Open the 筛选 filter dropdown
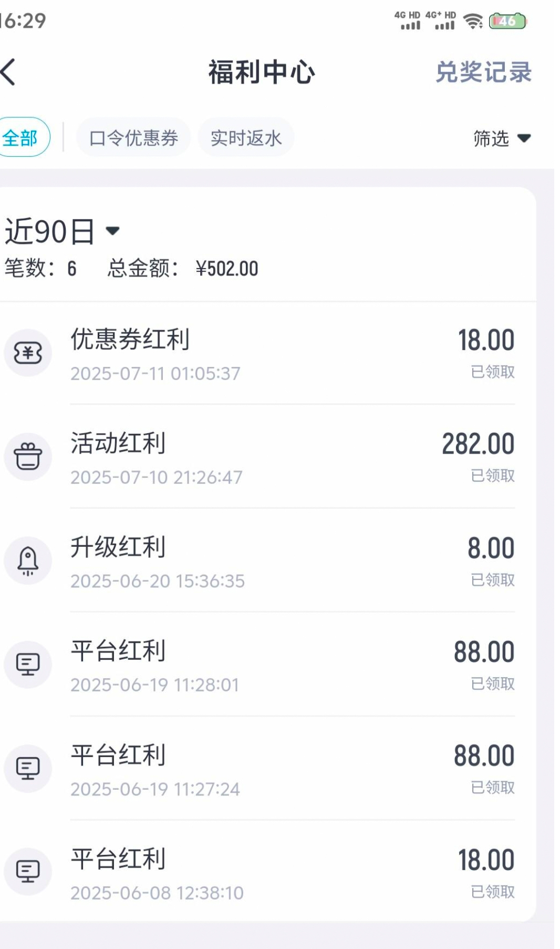560x949 pixels. click(x=502, y=138)
